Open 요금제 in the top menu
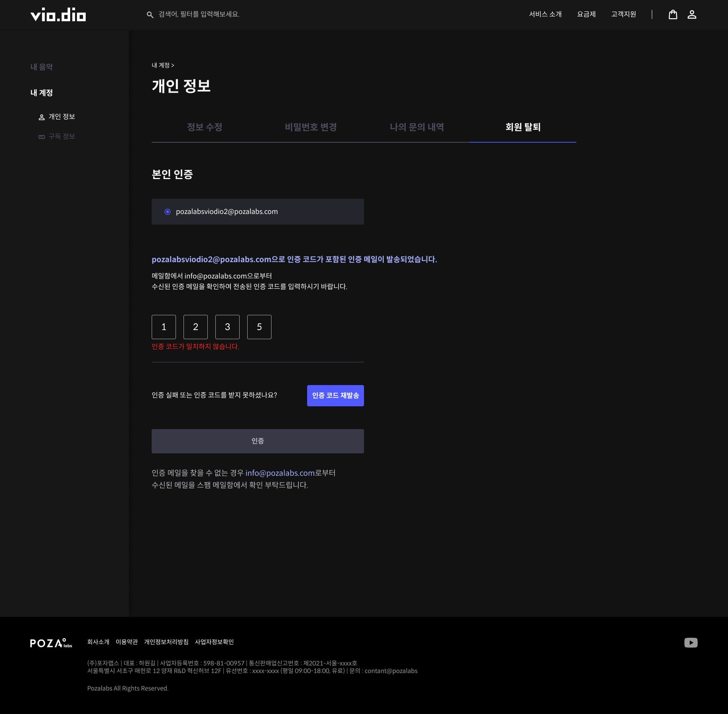The width and height of the screenshot is (728, 714). point(586,14)
